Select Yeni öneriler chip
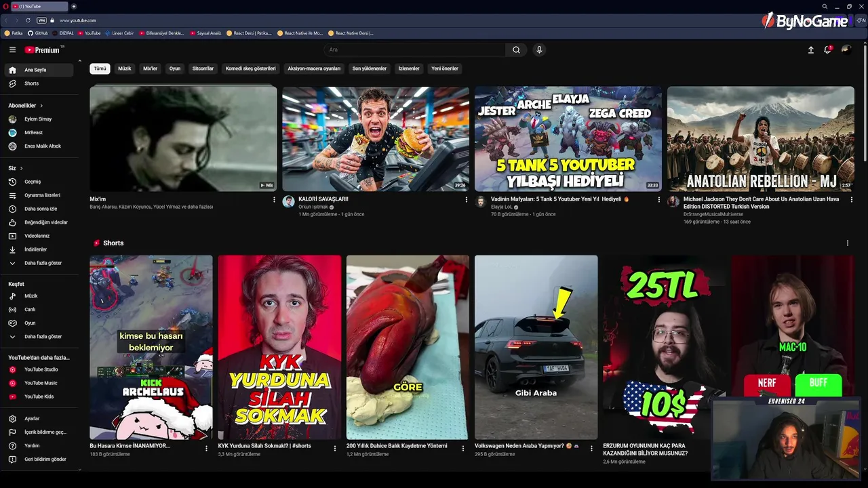 pos(445,68)
